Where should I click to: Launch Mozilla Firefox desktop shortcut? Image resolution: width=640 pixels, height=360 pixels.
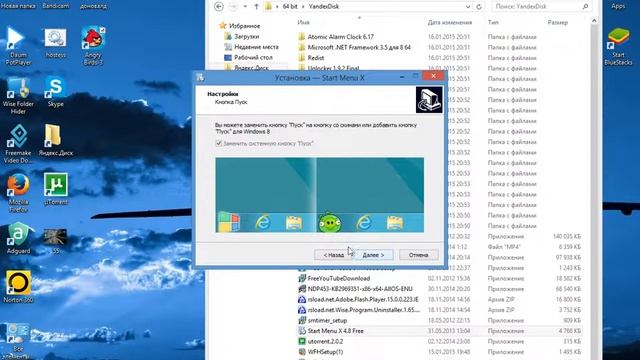18,193
